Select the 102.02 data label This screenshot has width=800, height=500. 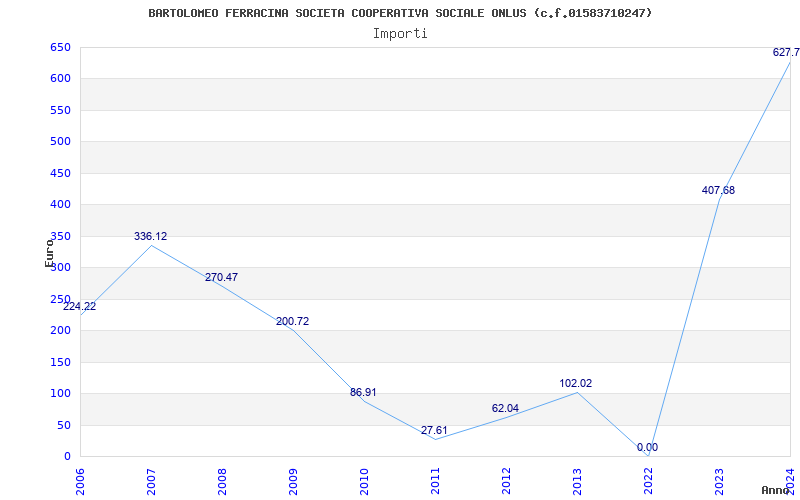pyautogui.click(x=576, y=383)
